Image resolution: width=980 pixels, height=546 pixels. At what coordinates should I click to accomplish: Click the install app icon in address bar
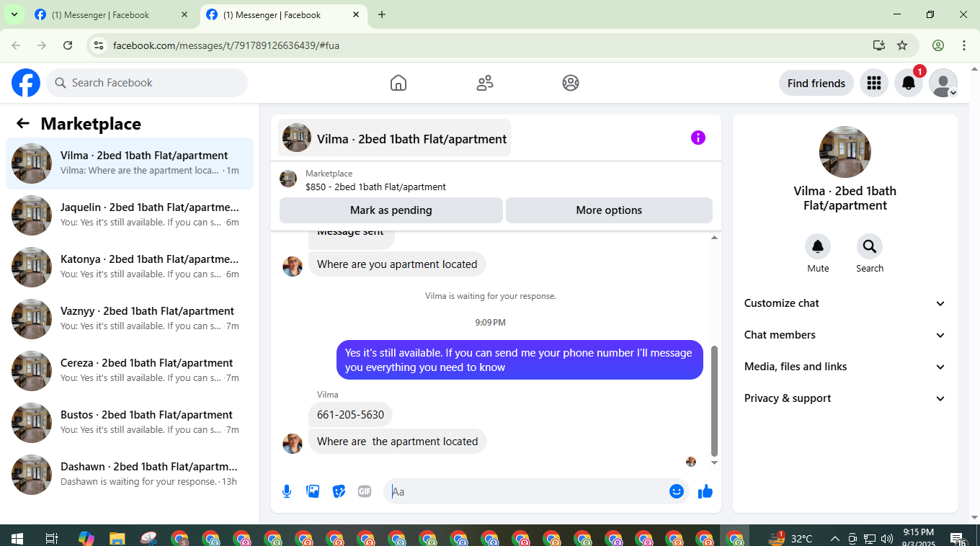[878, 45]
